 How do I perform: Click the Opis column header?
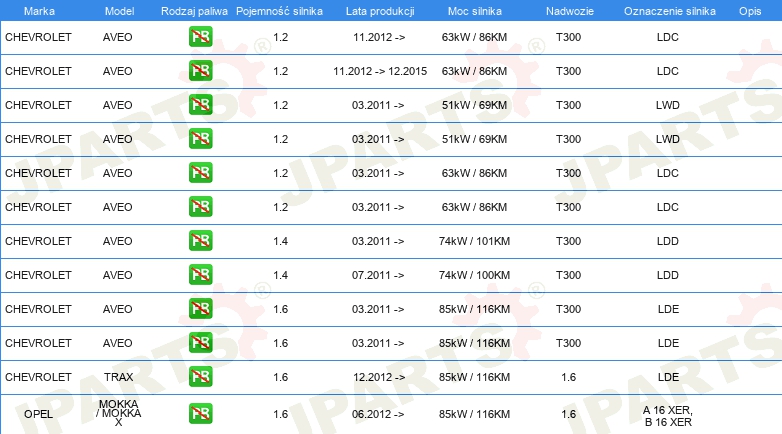(750, 11)
